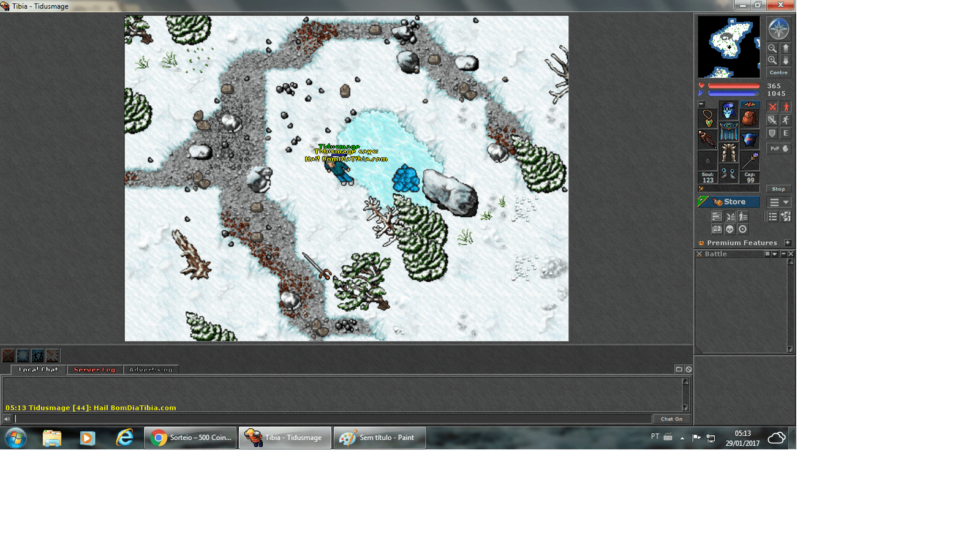The height and width of the screenshot is (537, 980).
Task: Close the Battle panel
Action: [791, 253]
